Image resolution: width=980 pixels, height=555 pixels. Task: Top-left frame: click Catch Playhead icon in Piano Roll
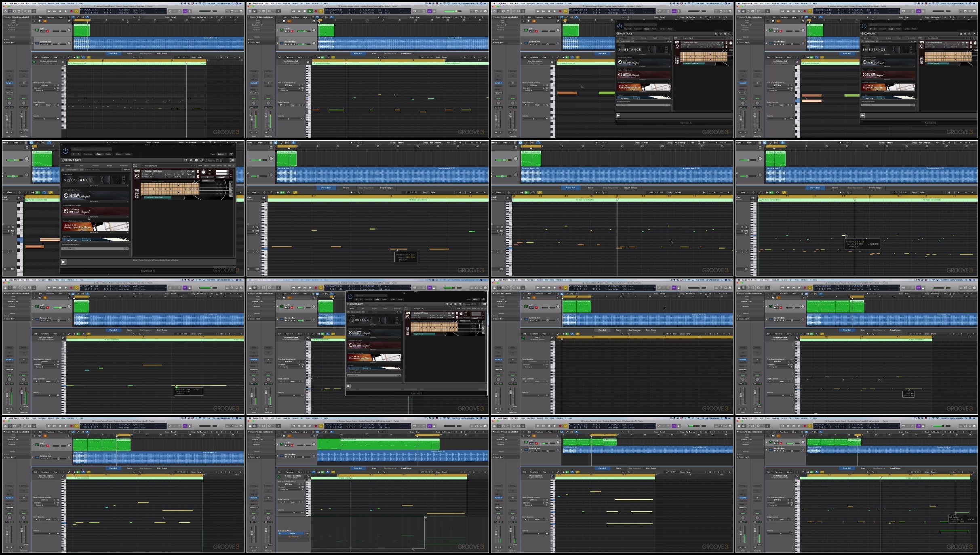83,57
